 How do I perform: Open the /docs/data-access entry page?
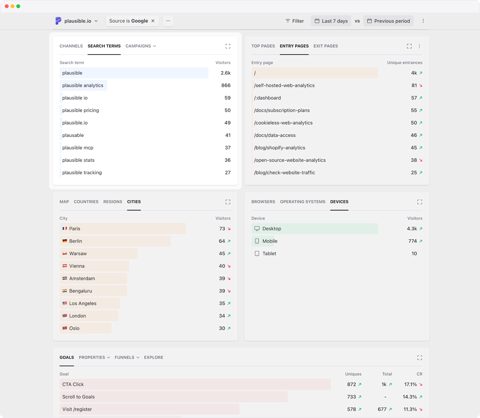coord(275,135)
